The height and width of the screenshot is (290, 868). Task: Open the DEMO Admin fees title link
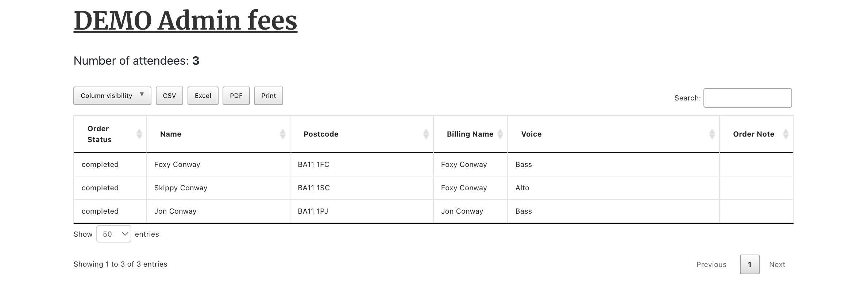coord(185,20)
